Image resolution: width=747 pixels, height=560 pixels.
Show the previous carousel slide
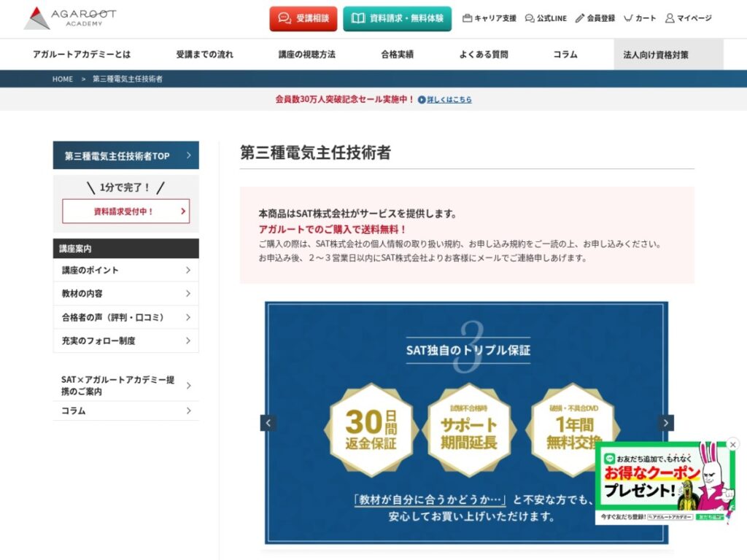click(x=268, y=423)
